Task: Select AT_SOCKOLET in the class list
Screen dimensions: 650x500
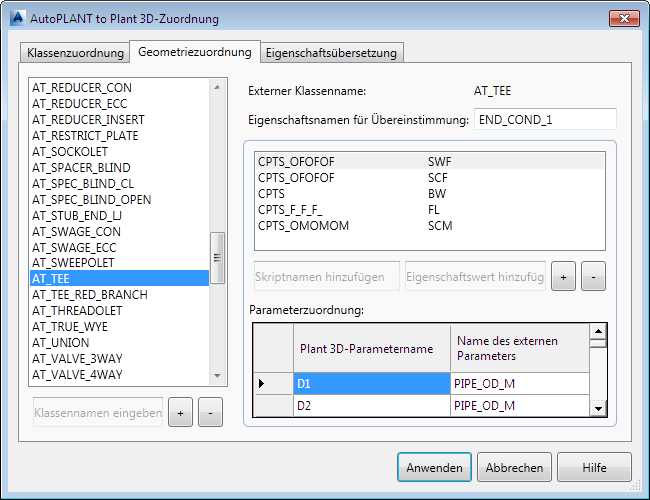Action: (x=119, y=152)
